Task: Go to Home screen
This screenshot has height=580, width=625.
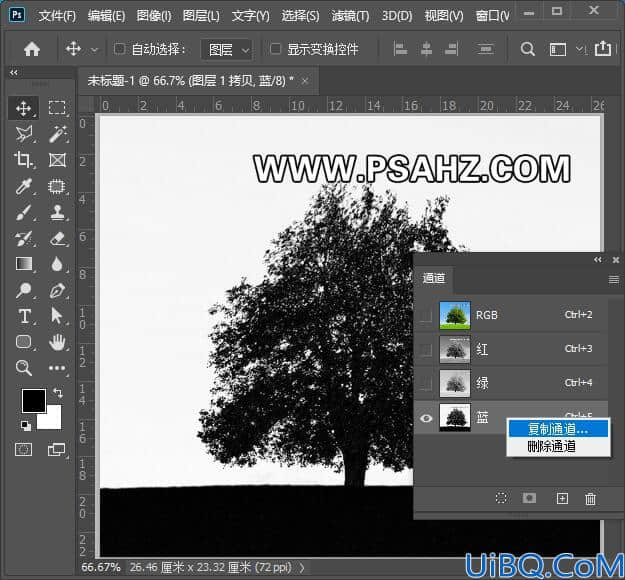Action: (x=31, y=49)
